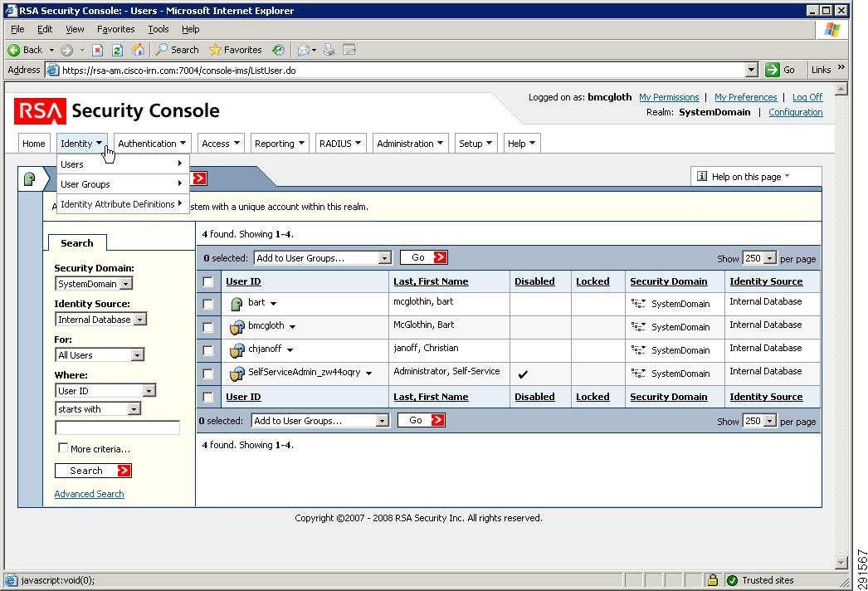Click the user icon for SelfServiceAdmin_zw44oqry
This screenshot has height=591, width=868.
[237, 374]
